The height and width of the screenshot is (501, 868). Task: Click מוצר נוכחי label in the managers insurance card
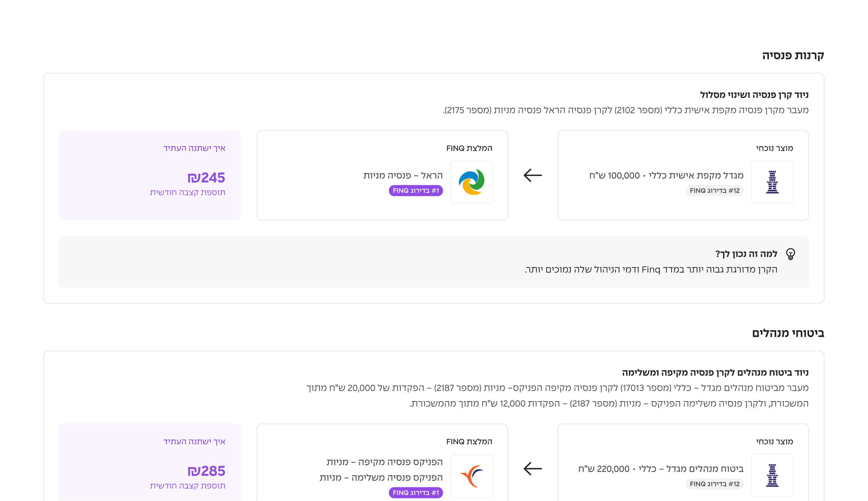(774, 442)
